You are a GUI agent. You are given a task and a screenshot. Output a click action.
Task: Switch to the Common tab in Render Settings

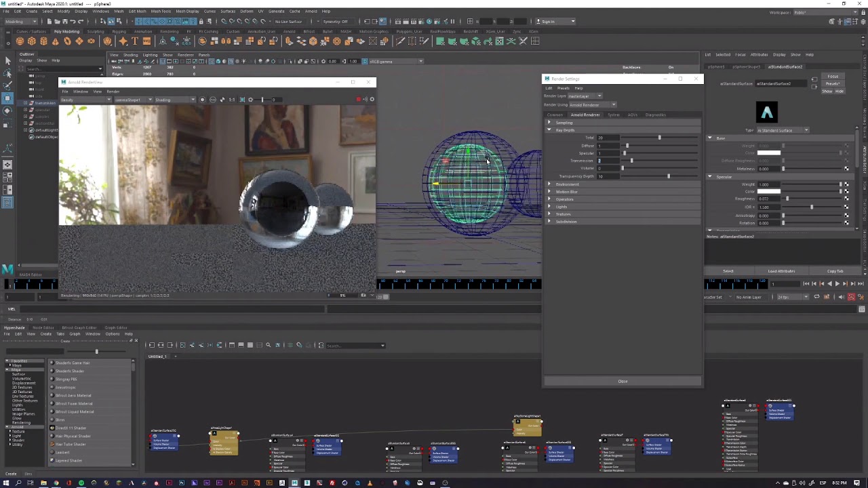click(x=555, y=115)
